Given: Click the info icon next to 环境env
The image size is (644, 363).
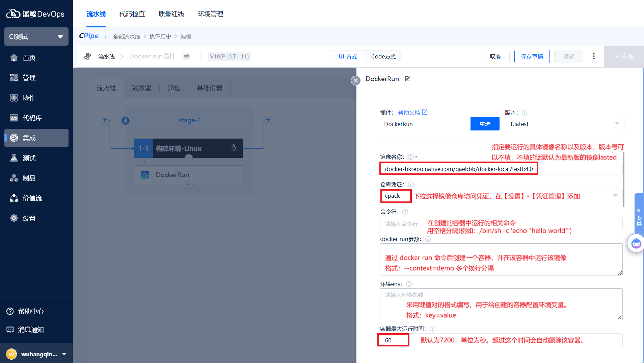Looking at the screenshot, I should coord(409,284).
